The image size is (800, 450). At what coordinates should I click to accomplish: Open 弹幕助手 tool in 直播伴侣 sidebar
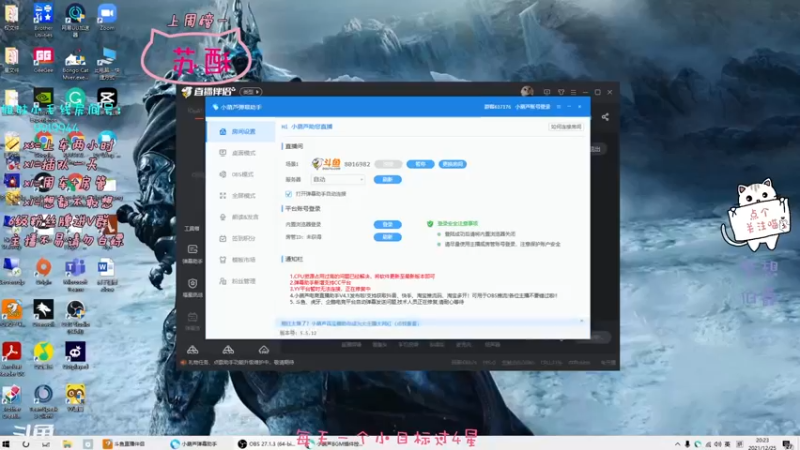click(x=192, y=254)
